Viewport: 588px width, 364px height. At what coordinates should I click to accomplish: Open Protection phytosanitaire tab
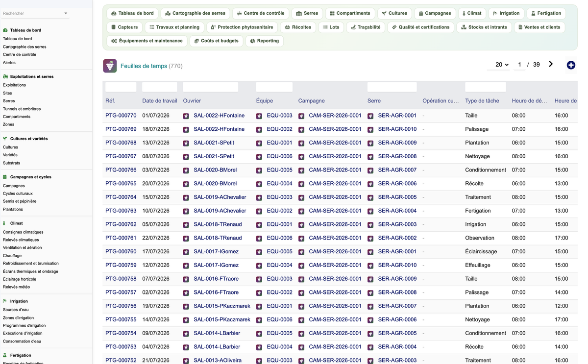tap(242, 27)
